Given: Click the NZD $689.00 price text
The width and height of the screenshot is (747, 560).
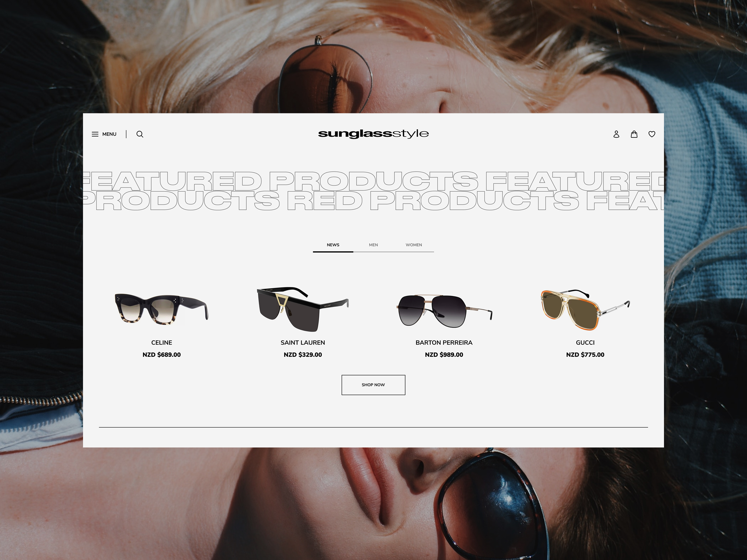Looking at the screenshot, I should [x=162, y=355].
